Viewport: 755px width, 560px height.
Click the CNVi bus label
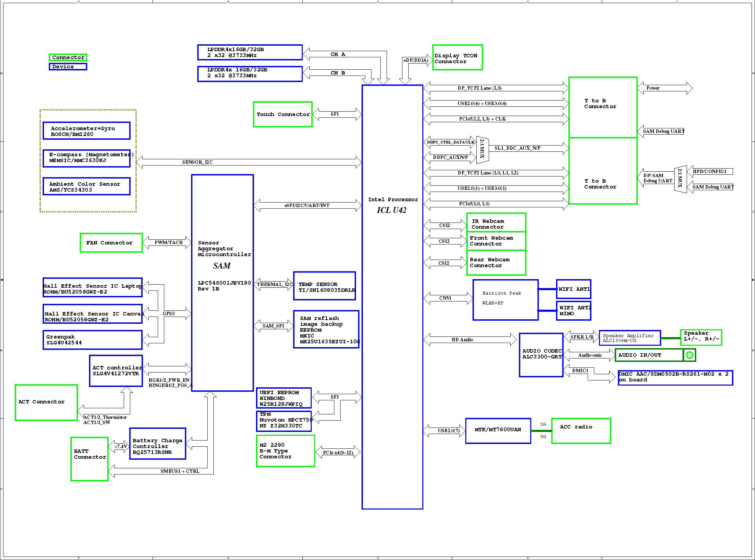tap(445, 298)
